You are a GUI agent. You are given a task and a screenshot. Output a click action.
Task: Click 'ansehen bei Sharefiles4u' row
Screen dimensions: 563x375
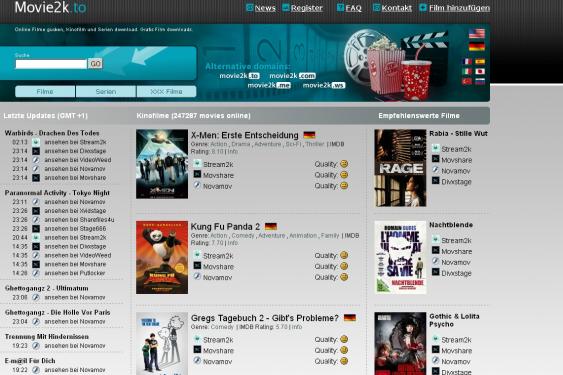tap(79, 219)
